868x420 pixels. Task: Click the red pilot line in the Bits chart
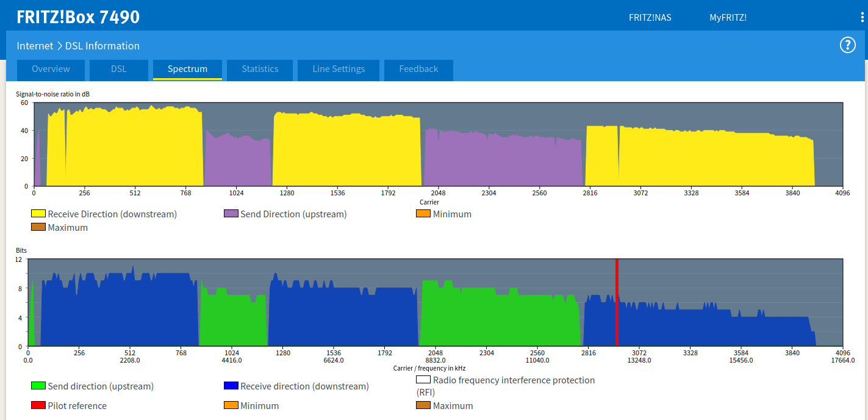click(x=617, y=302)
